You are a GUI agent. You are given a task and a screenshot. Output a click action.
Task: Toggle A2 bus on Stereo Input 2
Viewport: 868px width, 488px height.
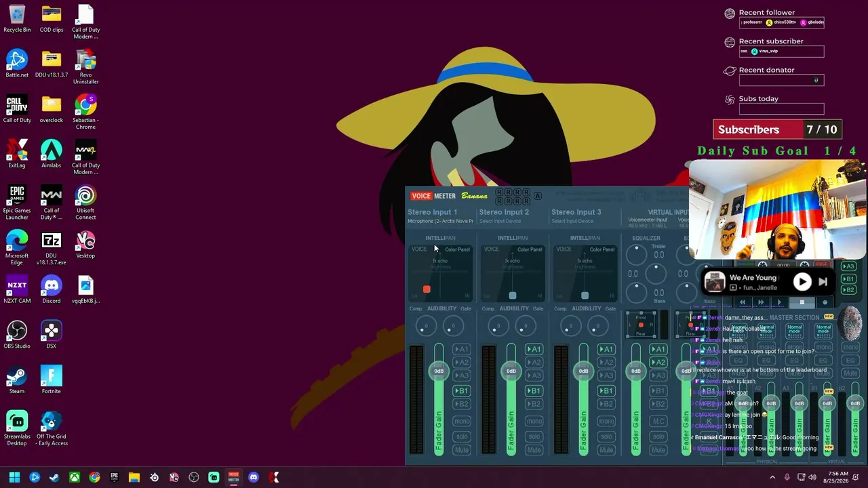tap(534, 363)
